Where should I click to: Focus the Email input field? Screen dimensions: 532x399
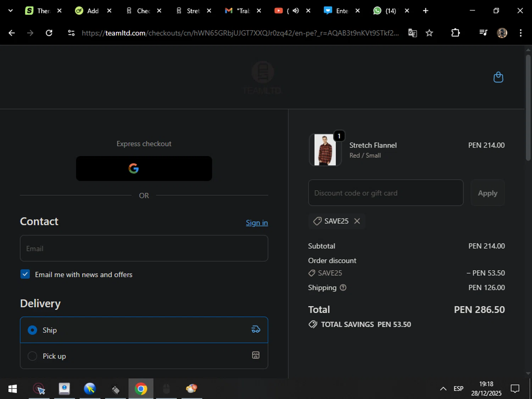[144, 248]
